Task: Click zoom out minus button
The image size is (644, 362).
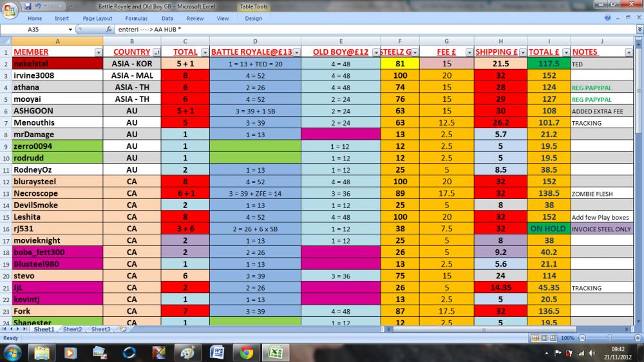Action: [x=582, y=338]
